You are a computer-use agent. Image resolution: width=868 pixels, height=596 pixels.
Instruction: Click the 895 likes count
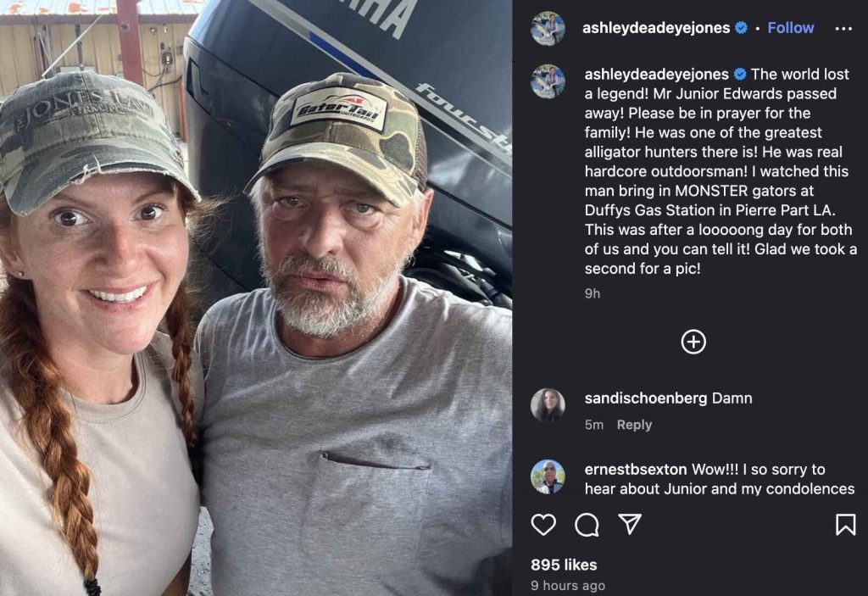[563, 565]
